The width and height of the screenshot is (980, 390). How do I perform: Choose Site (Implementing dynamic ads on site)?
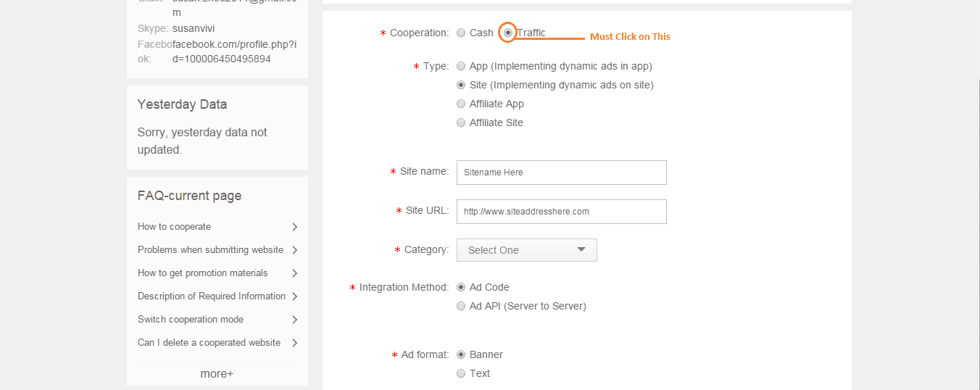461,85
